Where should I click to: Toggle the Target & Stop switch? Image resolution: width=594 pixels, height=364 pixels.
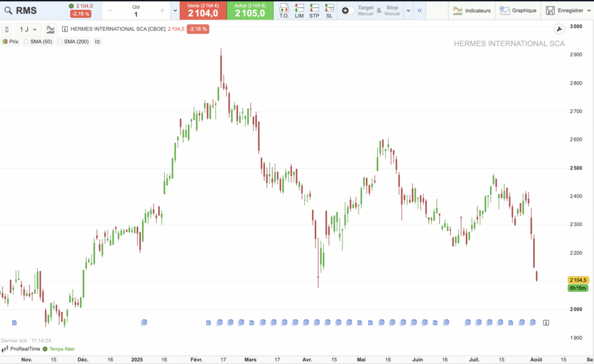point(348,10)
